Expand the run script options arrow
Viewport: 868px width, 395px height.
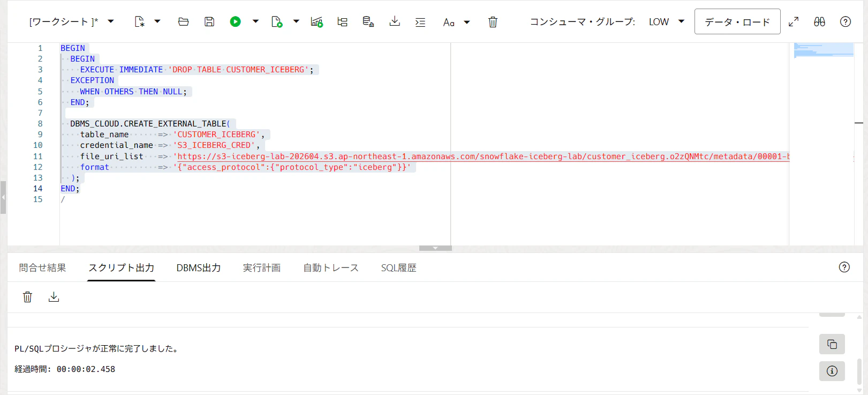[x=296, y=21]
